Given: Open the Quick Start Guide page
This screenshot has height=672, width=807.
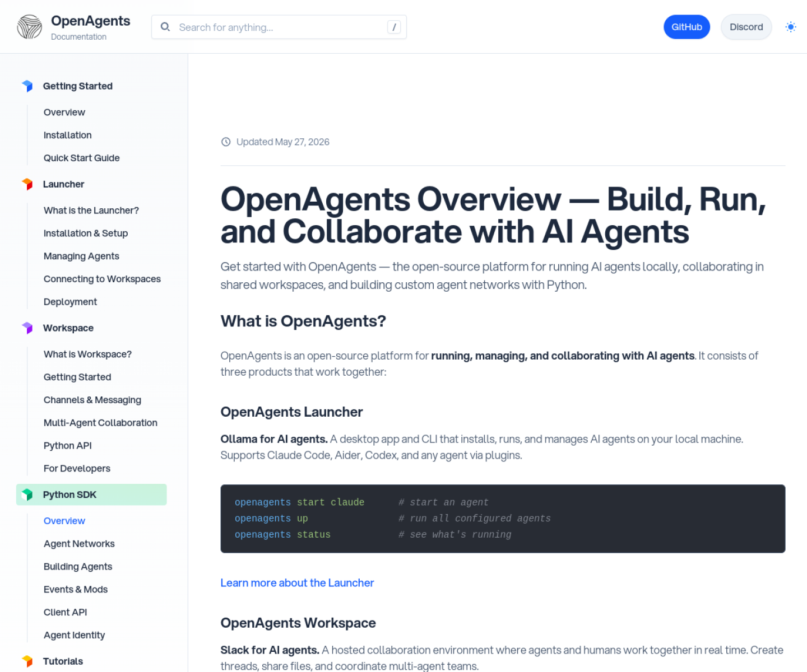Looking at the screenshot, I should tap(82, 158).
